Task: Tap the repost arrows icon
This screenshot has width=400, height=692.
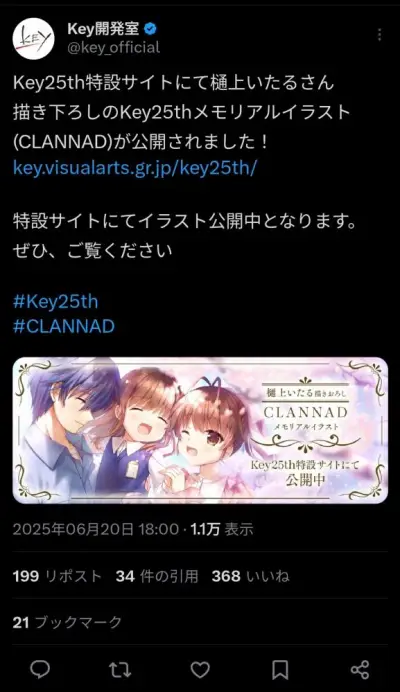Action: pos(120,669)
